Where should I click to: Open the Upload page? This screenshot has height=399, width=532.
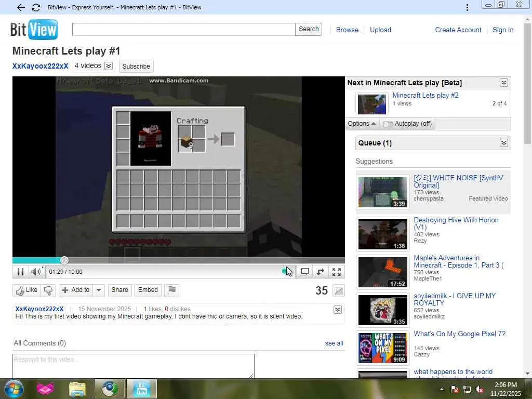380,30
